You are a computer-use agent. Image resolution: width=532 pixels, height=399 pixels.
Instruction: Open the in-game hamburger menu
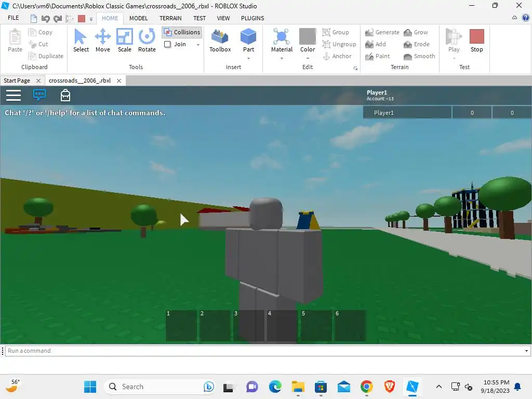click(14, 96)
